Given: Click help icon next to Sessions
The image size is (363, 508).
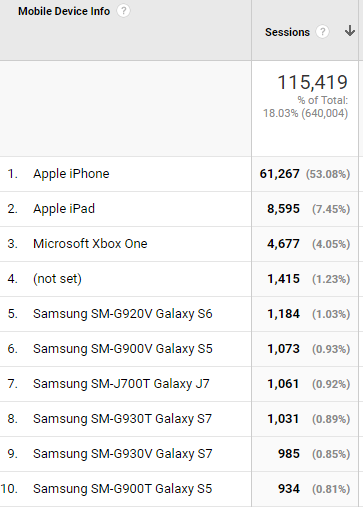Looking at the screenshot, I should pos(322,32).
